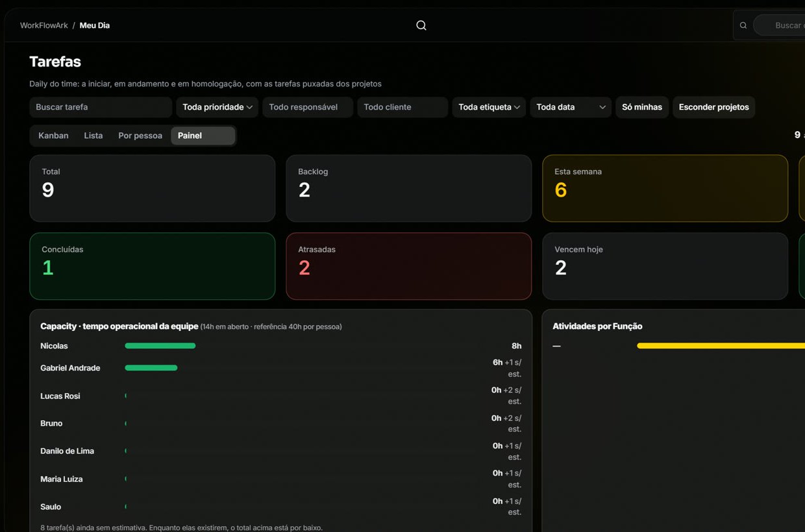Click the center search magnifier icon
Viewport: 805px width, 532px height.
coord(421,25)
